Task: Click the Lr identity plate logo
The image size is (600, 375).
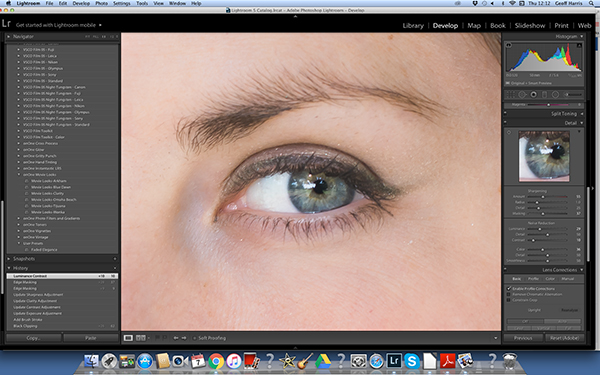Action: [6, 24]
